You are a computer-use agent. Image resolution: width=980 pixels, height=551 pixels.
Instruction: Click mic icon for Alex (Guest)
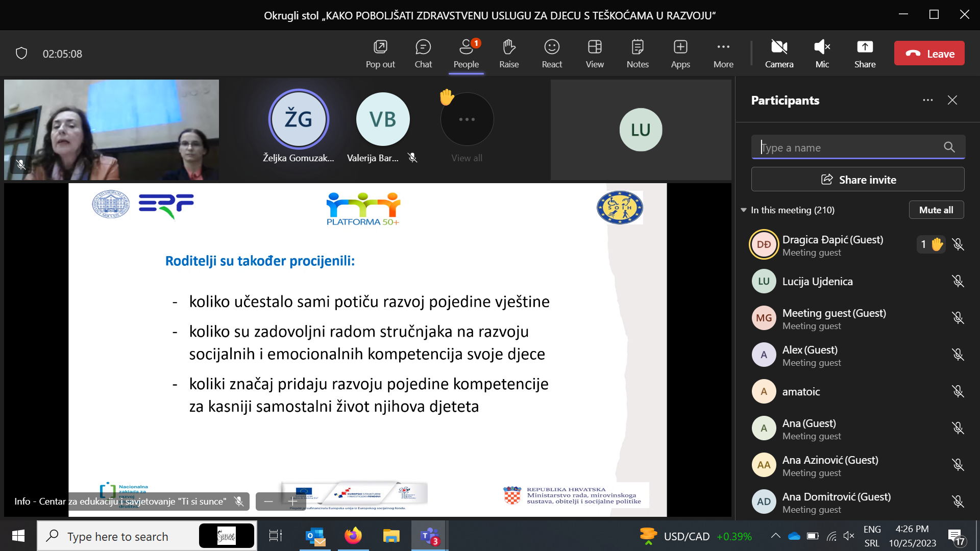click(958, 355)
